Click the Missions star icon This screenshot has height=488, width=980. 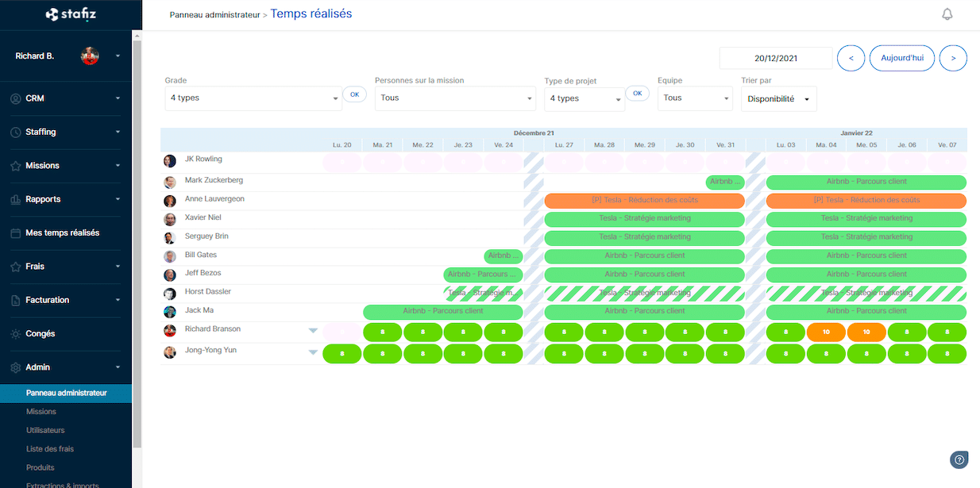click(16, 166)
